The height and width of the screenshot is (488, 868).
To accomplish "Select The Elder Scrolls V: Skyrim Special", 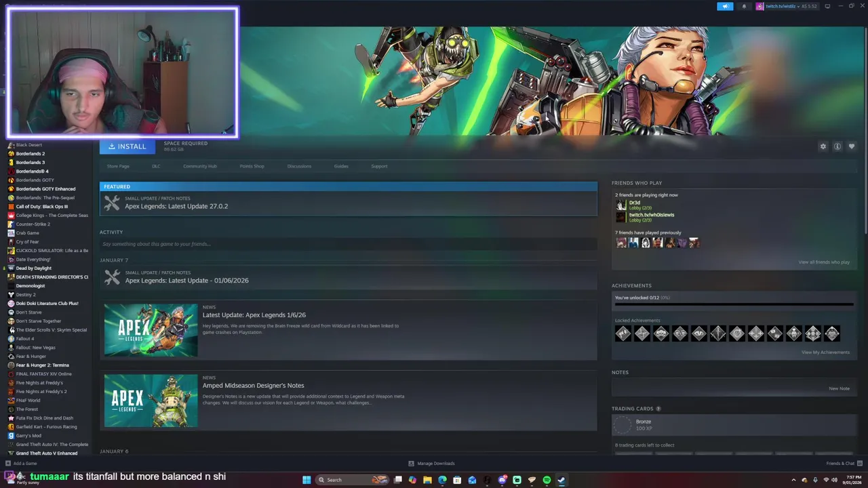I will pyautogui.click(x=47, y=330).
